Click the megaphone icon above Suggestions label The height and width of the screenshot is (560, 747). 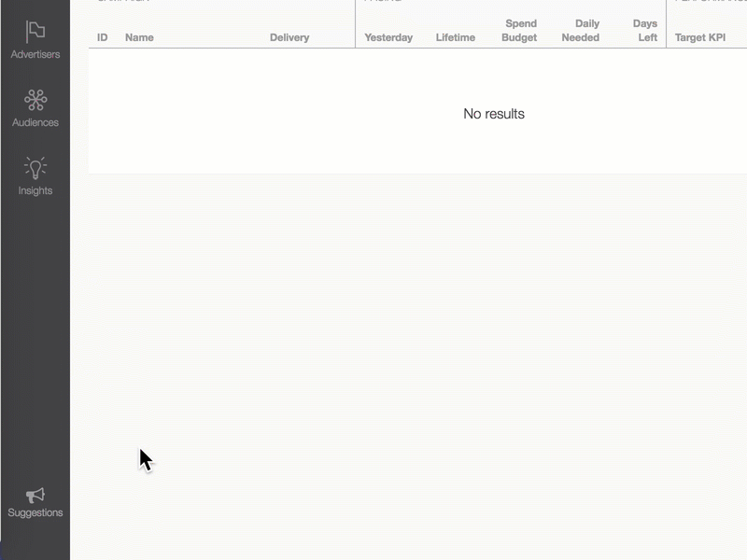point(35,495)
